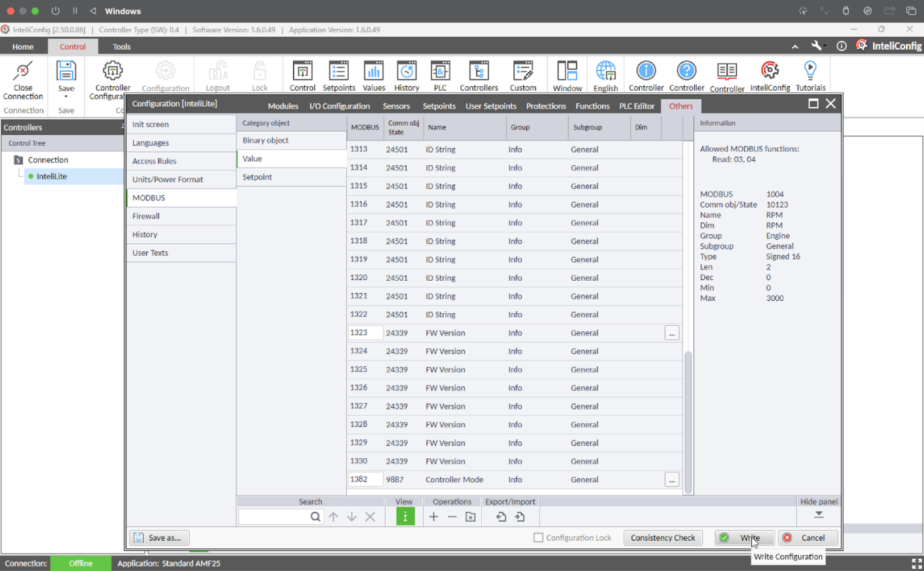The height and width of the screenshot is (571, 924).
Task: Click the Consistency Check button
Action: 663,538
